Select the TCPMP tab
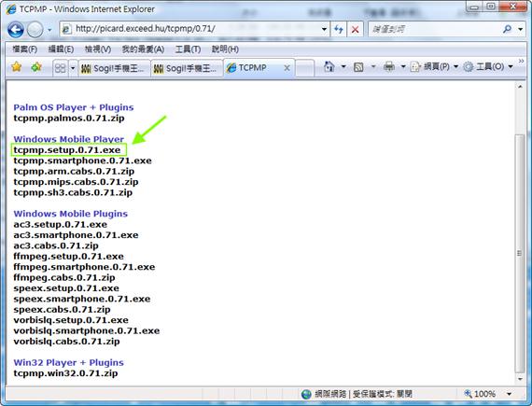 tap(252, 68)
